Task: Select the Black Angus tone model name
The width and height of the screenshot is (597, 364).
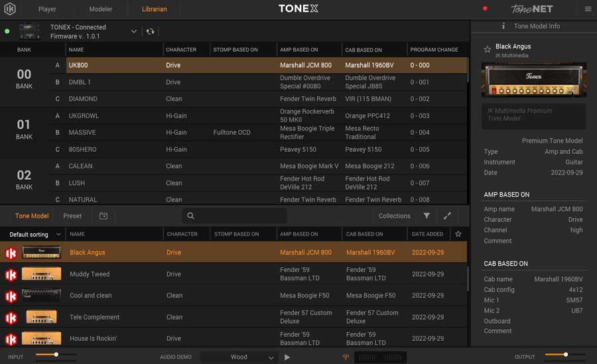Action: point(87,253)
